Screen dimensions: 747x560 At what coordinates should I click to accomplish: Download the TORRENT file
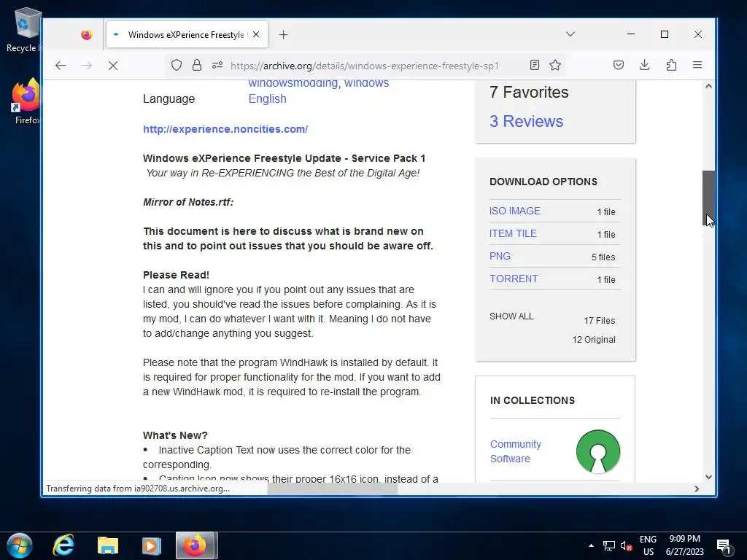coord(514,279)
